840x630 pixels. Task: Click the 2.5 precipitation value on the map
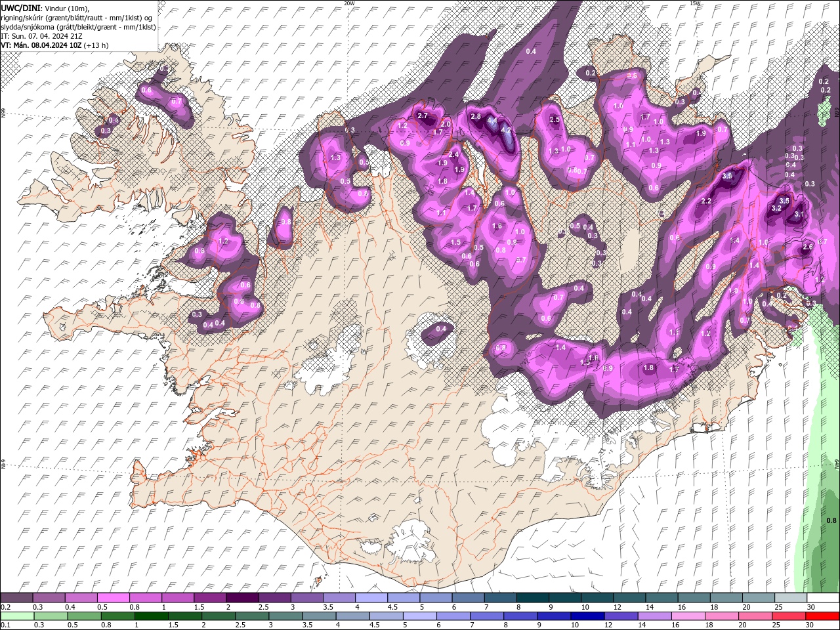(555, 119)
